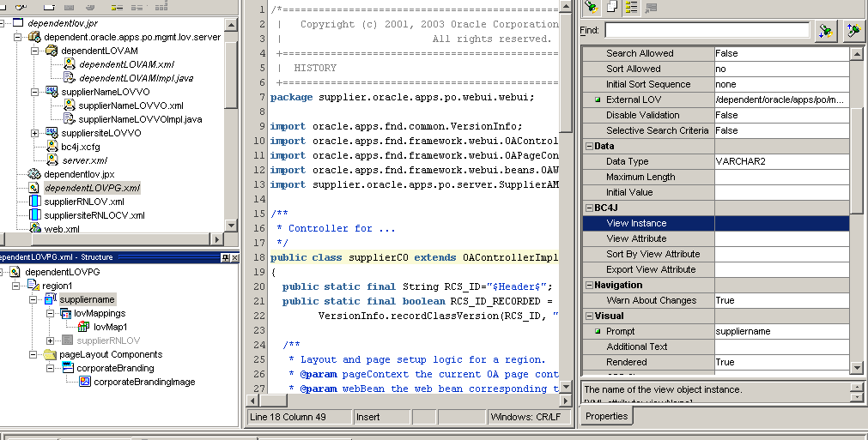868x440 pixels.
Task: Click the lovMappings icon in Structure
Action: pyautogui.click(x=66, y=313)
